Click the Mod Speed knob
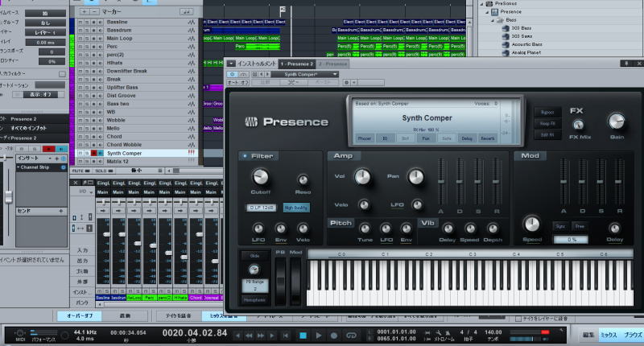Image resolution: width=644 pixels, height=346 pixels. 532,224
